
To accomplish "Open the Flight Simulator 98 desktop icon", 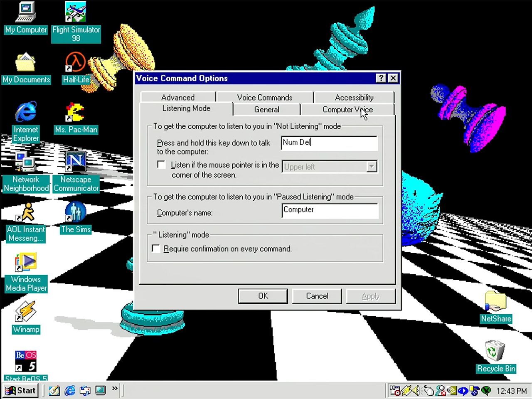I will (x=76, y=12).
